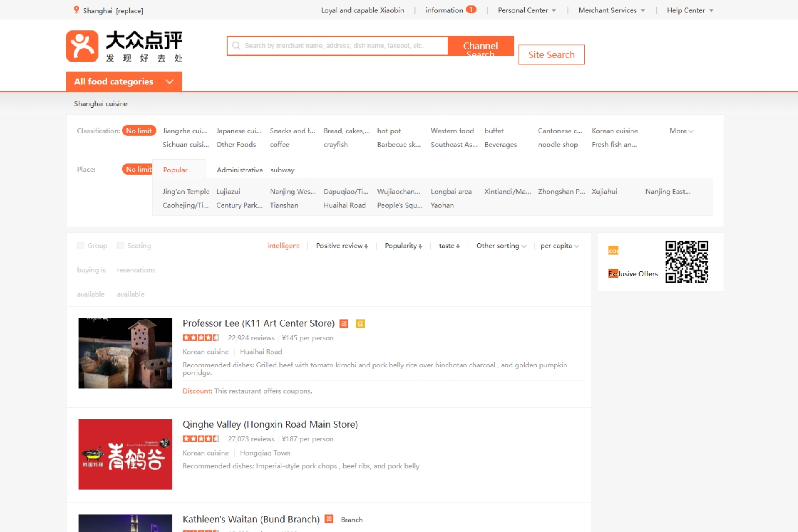Screen dimensions: 798x532
Task: Switch to the Administrative place tab
Action: tap(239, 170)
